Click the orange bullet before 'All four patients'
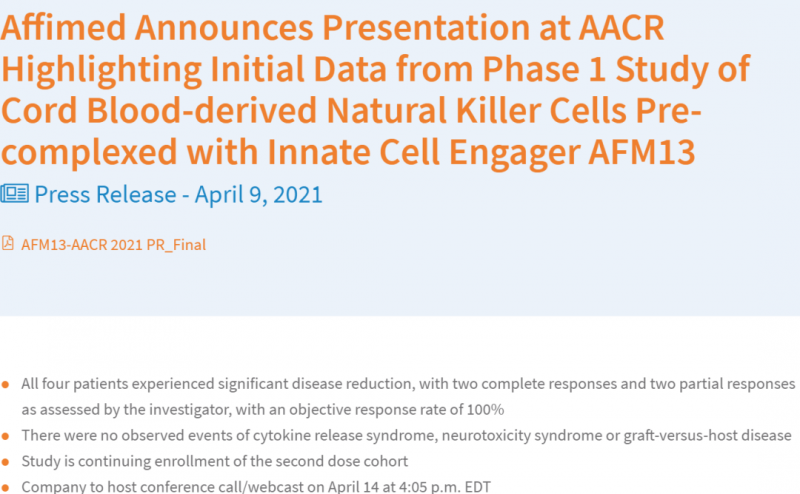This screenshot has width=800, height=494. (6, 385)
